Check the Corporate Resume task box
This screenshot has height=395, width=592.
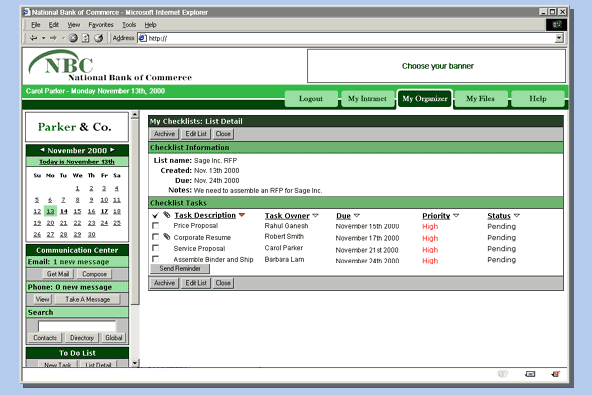point(155,237)
